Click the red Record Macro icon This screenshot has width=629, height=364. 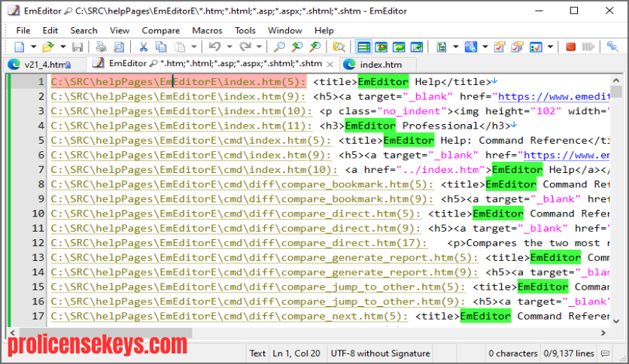click(570, 47)
